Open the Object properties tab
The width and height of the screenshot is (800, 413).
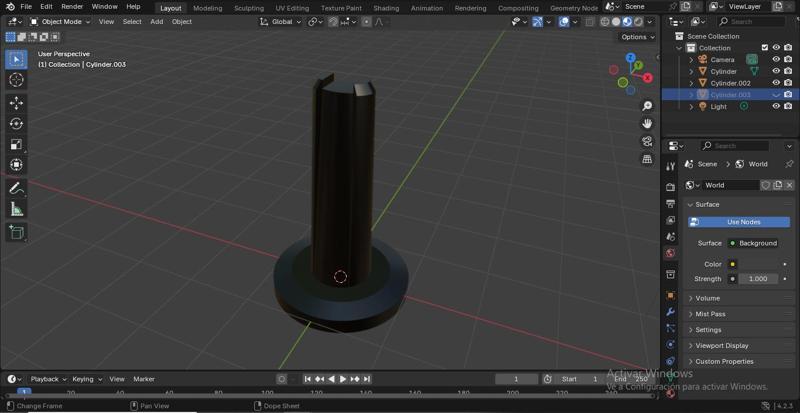(x=670, y=295)
